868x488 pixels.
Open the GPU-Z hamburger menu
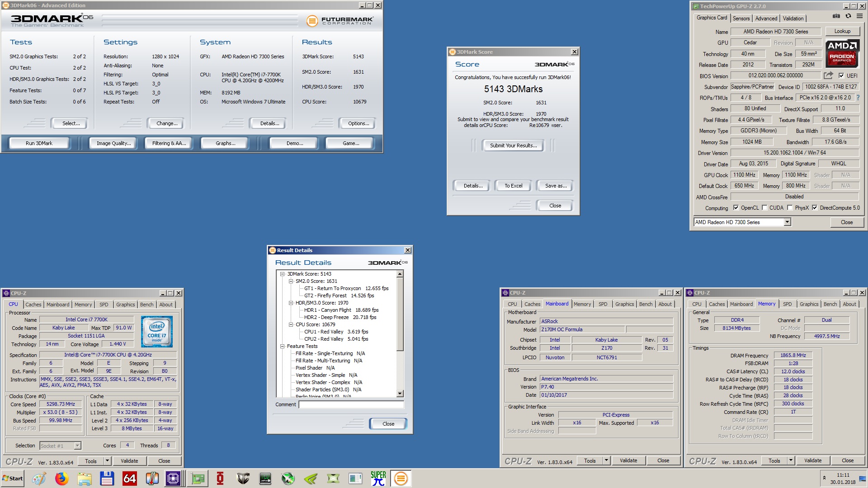859,16
